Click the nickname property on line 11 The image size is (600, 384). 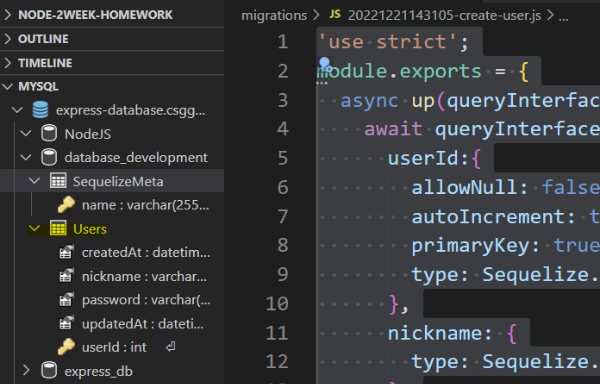(x=434, y=333)
